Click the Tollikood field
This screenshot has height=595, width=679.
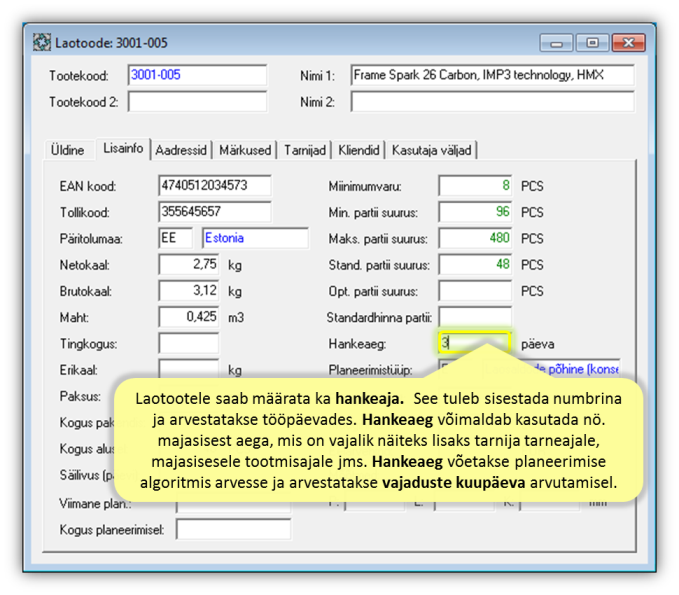[x=215, y=212]
